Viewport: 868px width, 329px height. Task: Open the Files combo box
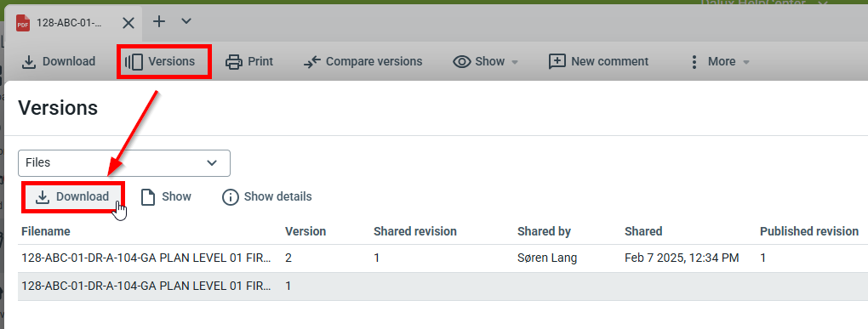[124, 163]
